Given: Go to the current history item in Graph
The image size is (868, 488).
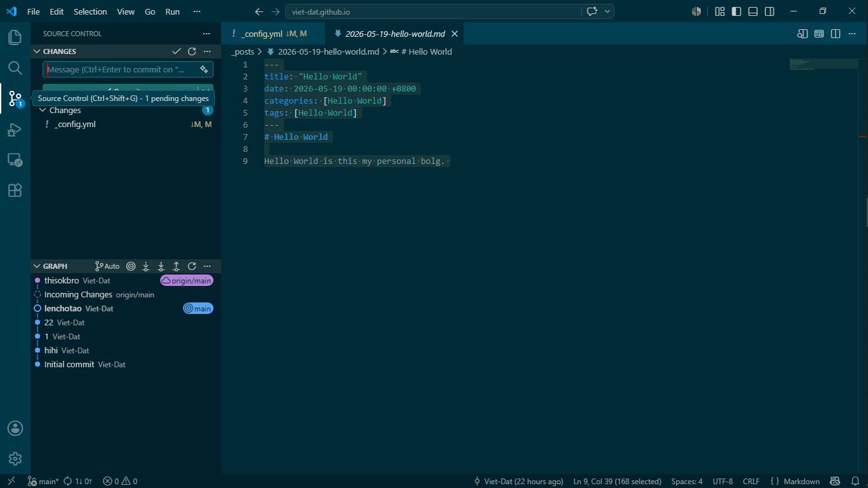Looking at the screenshot, I should 131,266.
